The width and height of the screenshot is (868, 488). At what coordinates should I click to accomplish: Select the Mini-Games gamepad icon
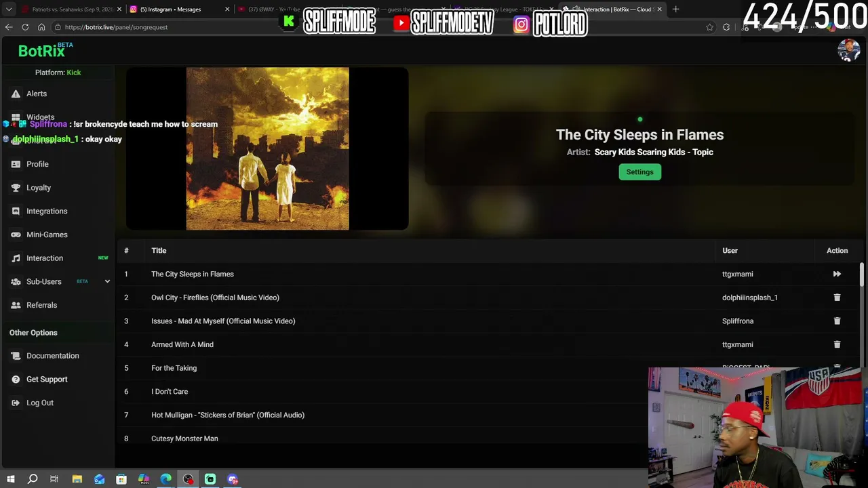pyautogui.click(x=16, y=235)
